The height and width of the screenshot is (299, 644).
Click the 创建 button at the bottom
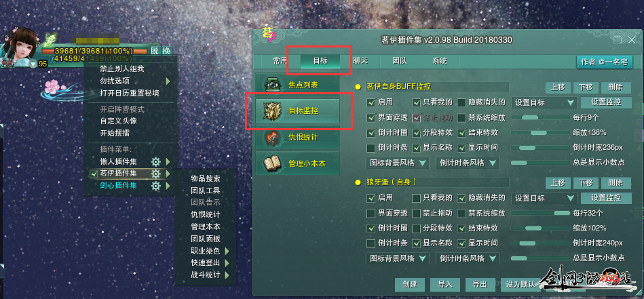(409, 284)
